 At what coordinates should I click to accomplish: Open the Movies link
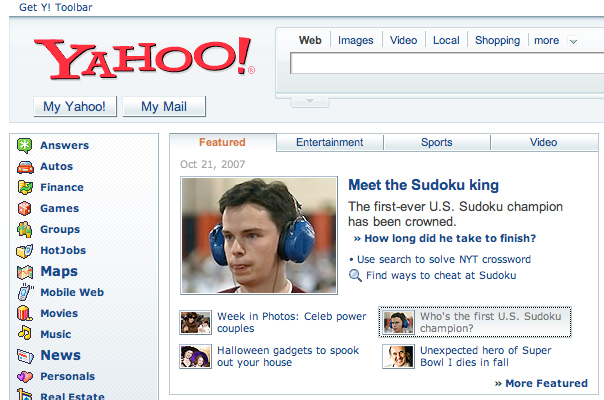(x=59, y=313)
